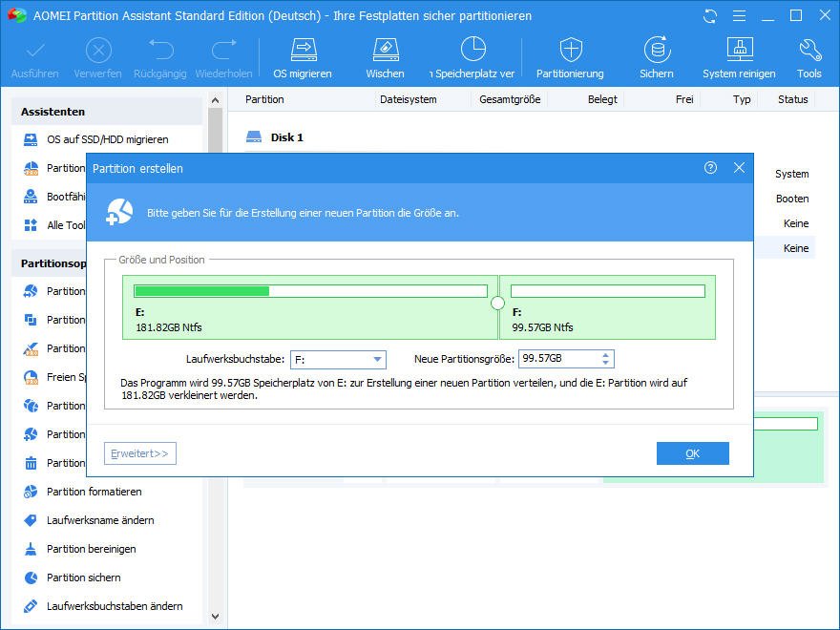Screen dimensions: 840x630
Task: Select OS auf SSD/HDD migrieren
Action: coord(107,139)
